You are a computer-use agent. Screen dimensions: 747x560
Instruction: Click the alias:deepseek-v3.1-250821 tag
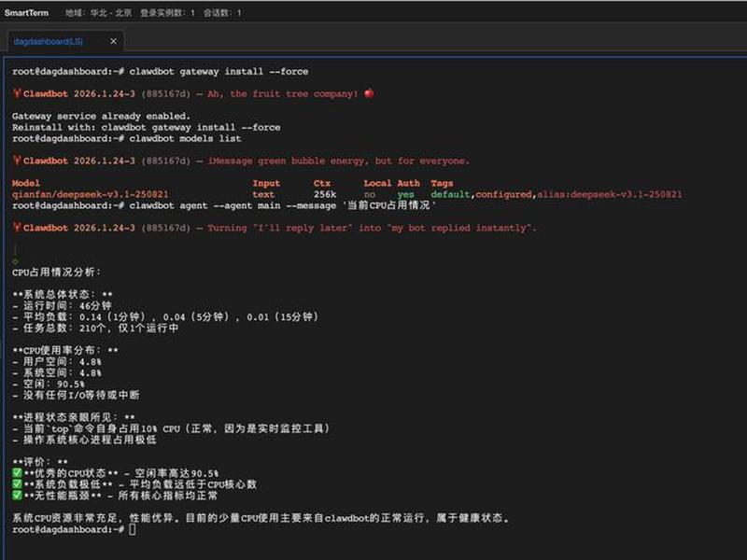[x=610, y=194]
